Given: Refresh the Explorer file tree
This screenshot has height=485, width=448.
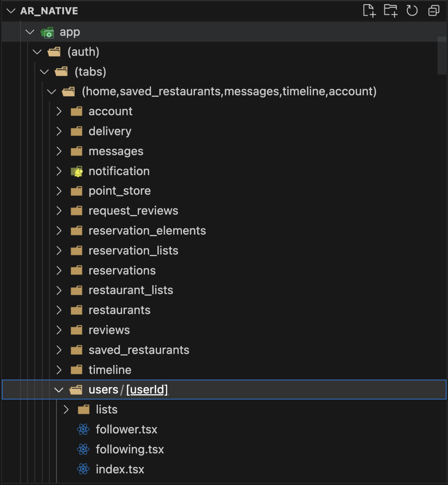Looking at the screenshot, I should coord(412,11).
